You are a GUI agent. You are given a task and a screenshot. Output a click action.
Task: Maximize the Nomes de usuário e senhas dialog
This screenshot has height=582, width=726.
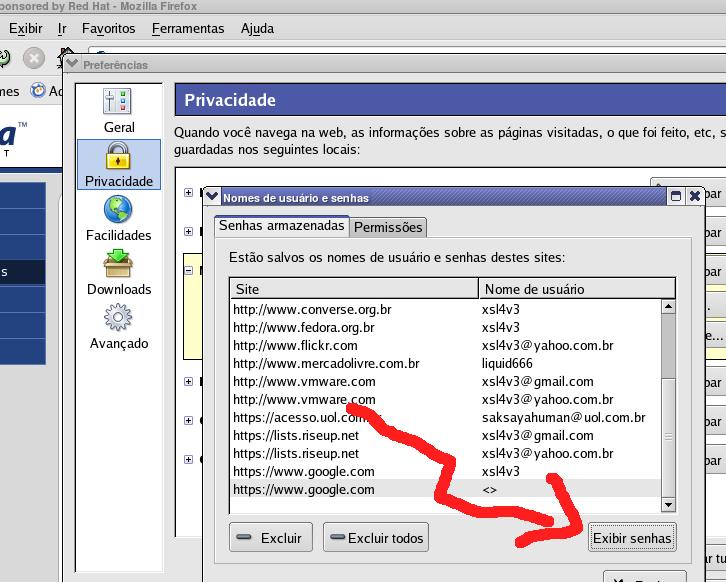click(676, 196)
